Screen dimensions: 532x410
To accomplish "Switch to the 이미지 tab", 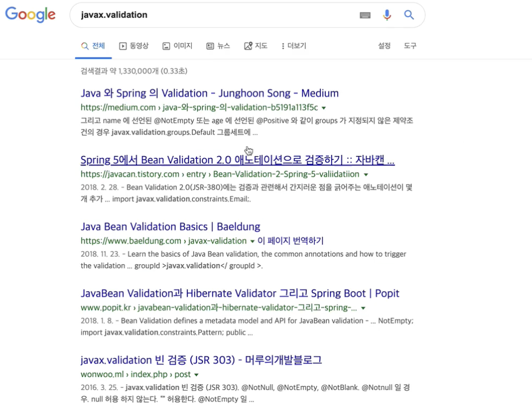I will coord(178,46).
